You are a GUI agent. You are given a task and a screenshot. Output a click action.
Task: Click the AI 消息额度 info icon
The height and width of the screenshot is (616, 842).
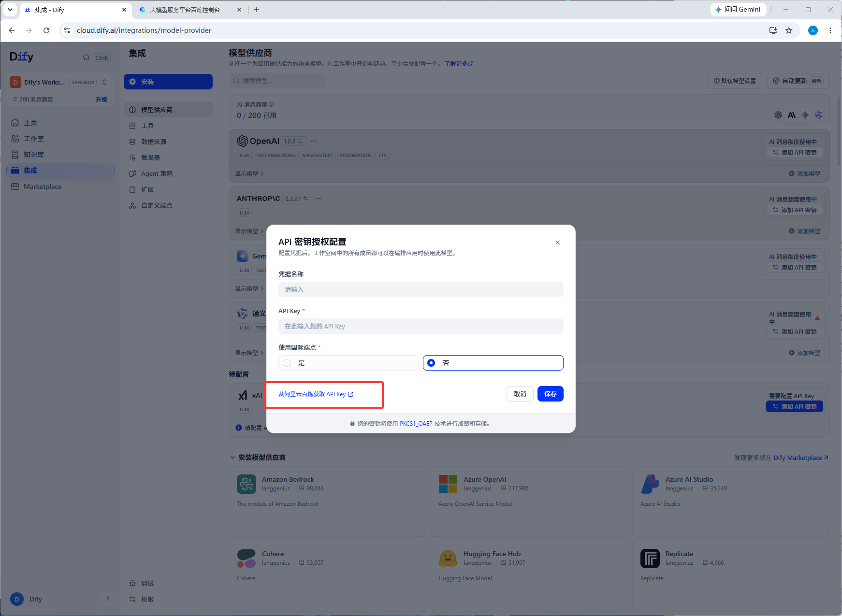[271, 104]
